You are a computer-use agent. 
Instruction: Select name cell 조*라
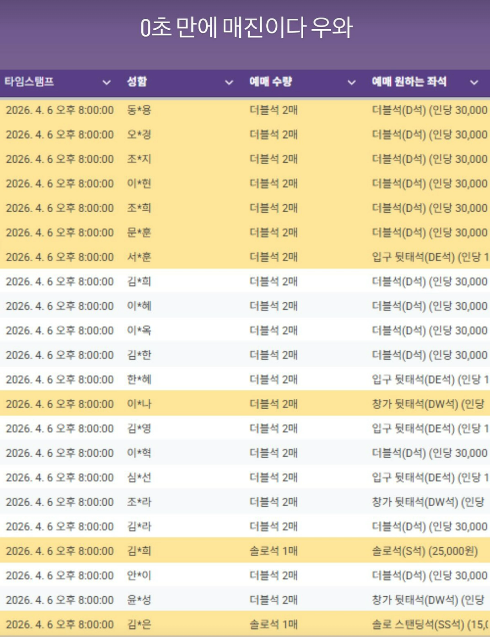139,502
